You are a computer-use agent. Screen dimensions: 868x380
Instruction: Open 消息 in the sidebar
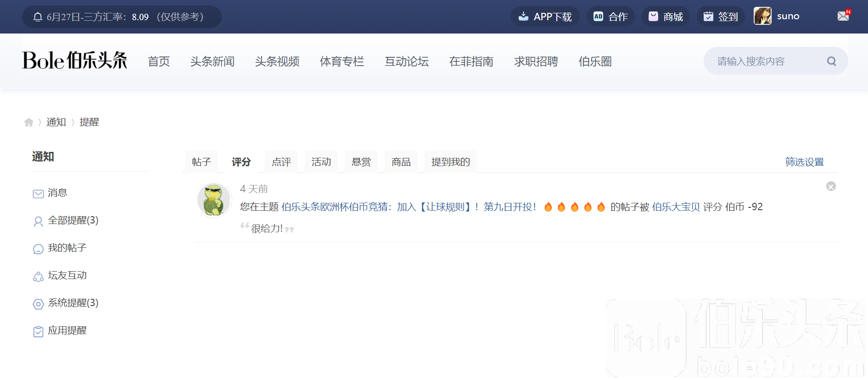[57, 193]
